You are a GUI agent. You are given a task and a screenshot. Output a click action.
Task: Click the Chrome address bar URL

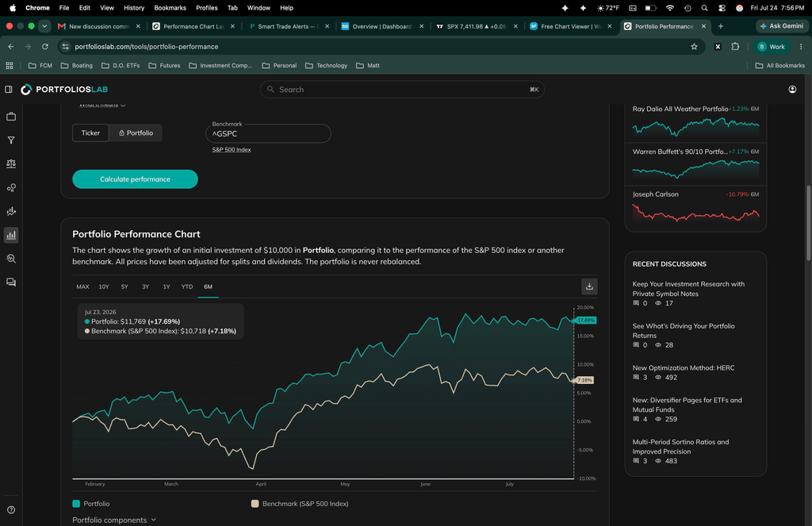point(147,47)
